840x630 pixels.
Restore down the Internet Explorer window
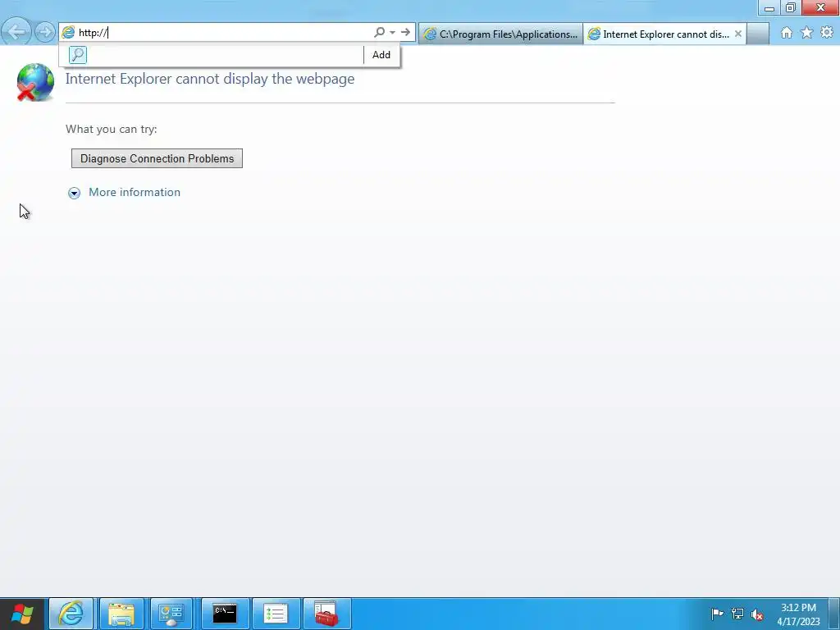click(x=791, y=8)
